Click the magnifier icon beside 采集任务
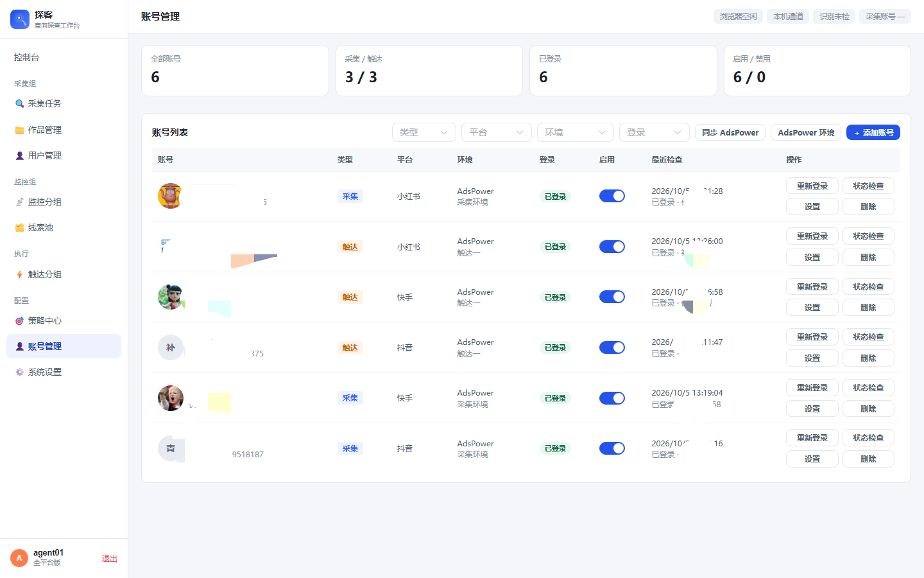The width and height of the screenshot is (924, 578). [20, 103]
